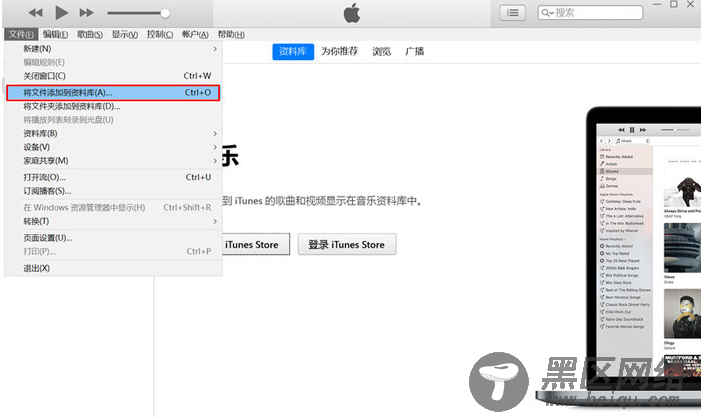Choose 页面设置(U)... menu entry
701x417 pixels.
114,238
